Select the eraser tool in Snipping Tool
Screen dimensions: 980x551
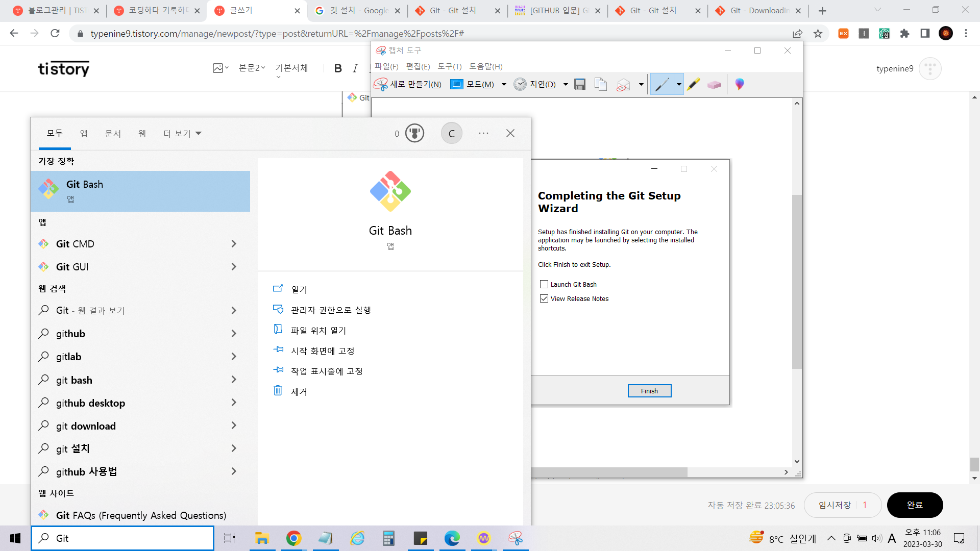click(714, 85)
